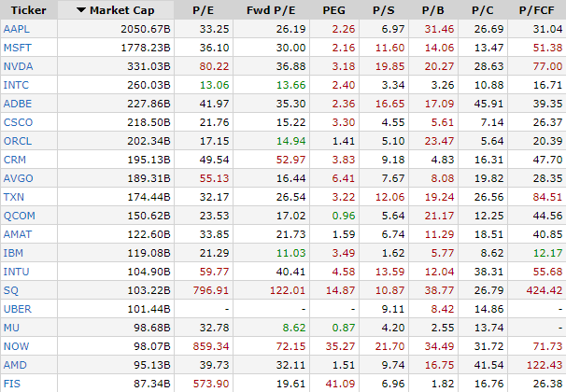The image size is (566, 392).
Task: Click INTC Fwd P/E value 13.66
Action: click(291, 85)
